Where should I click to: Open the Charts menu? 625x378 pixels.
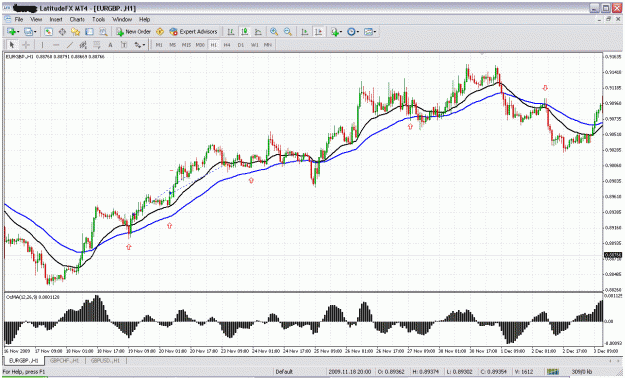[77, 19]
